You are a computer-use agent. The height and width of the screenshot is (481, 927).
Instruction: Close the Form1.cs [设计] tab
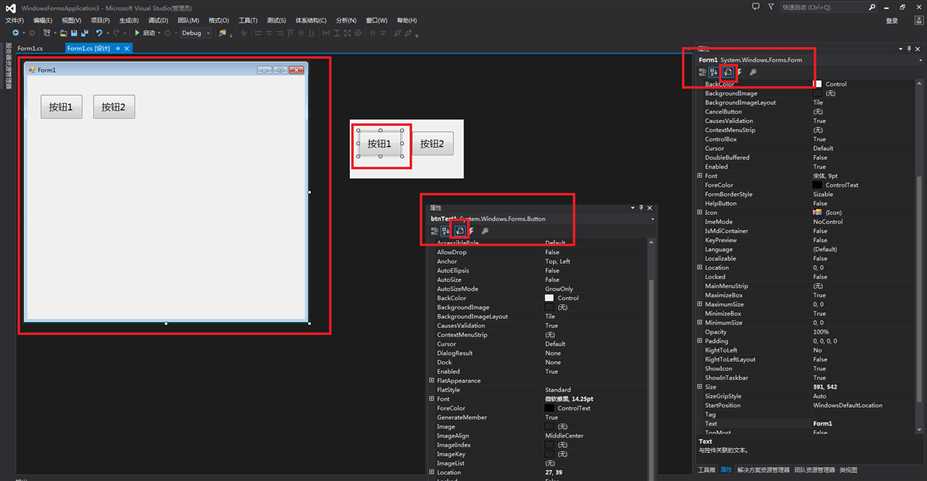(x=127, y=48)
